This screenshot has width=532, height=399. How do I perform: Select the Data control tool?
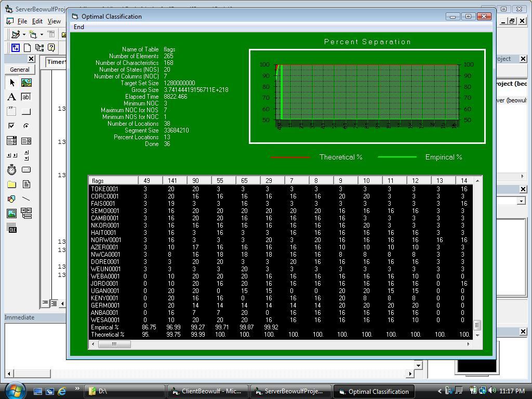[26, 214]
